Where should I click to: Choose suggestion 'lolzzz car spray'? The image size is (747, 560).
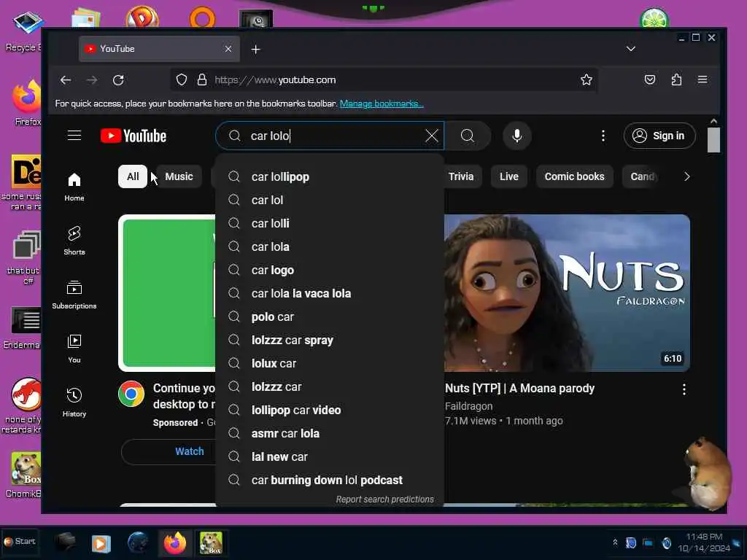(330, 340)
